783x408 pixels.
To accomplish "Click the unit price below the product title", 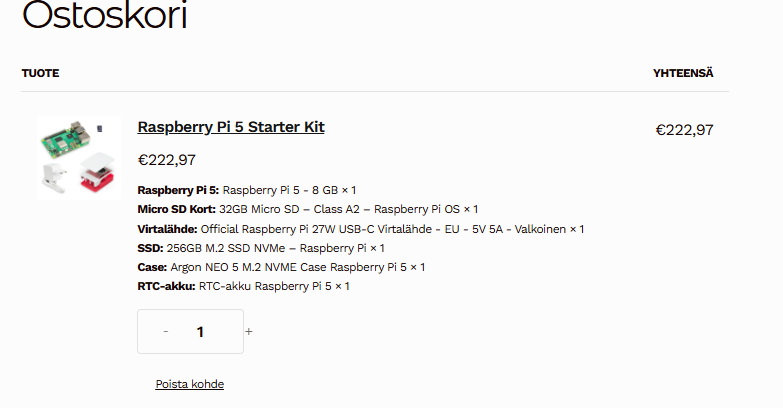I will tap(166, 159).
